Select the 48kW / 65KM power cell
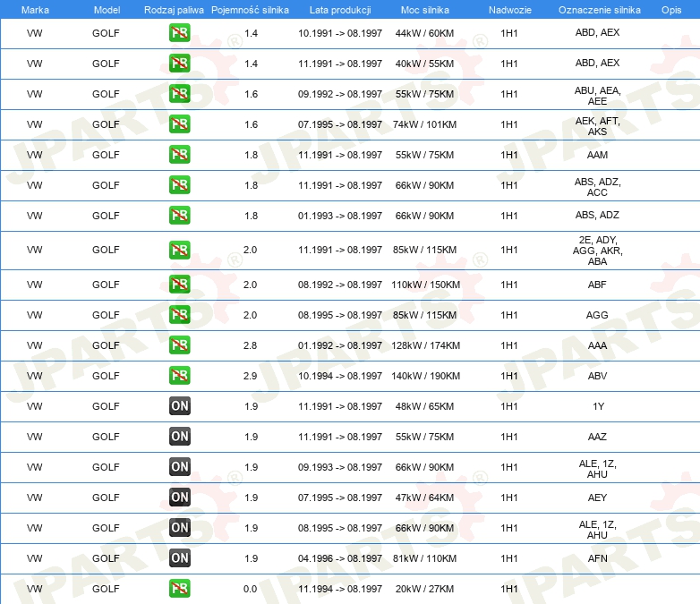The height and width of the screenshot is (604, 700). (x=424, y=406)
